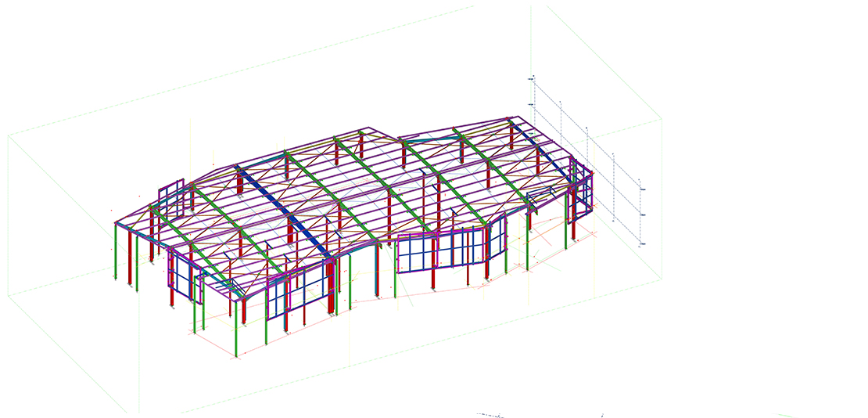Click the top elevation marker of dashed grid
Image resolution: width=868 pixels, height=418 pixels.
(x=532, y=79)
